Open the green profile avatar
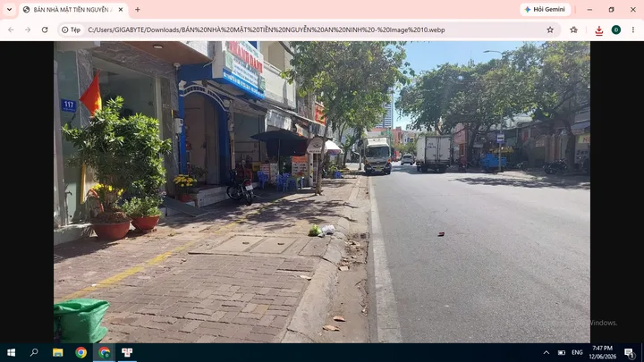Screen dimensions: 644x362 coord(616,29)
